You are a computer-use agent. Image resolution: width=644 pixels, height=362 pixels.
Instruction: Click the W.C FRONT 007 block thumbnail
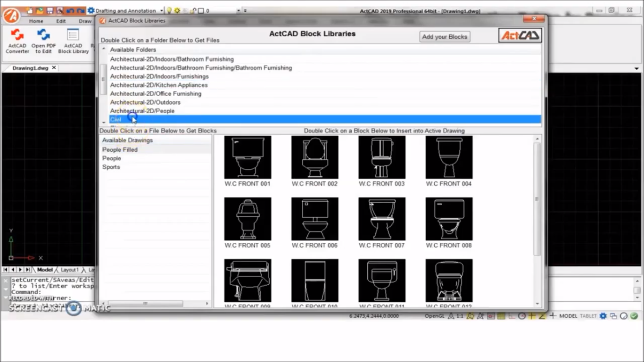click(382, 219)
